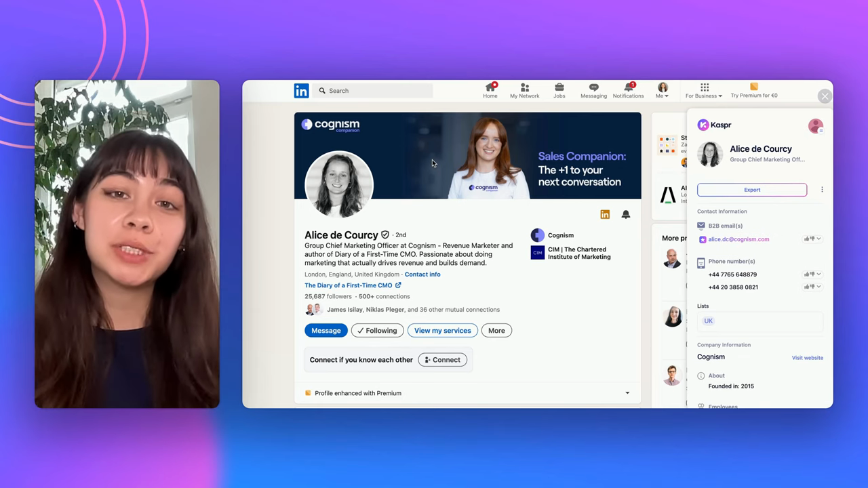Rate the B2B email with thumbs dropdown
The width and height of the screenshot is (868, 488).
tap(812, 239)
